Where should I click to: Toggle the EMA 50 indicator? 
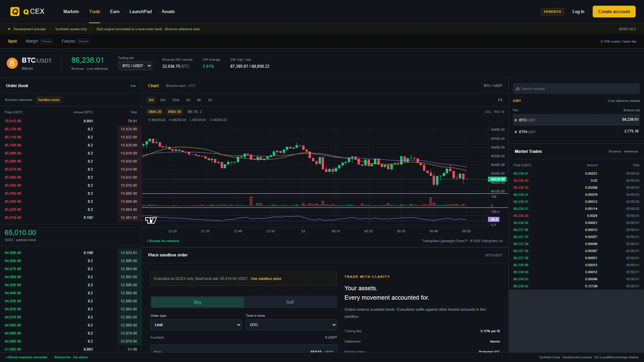point(174,112)
